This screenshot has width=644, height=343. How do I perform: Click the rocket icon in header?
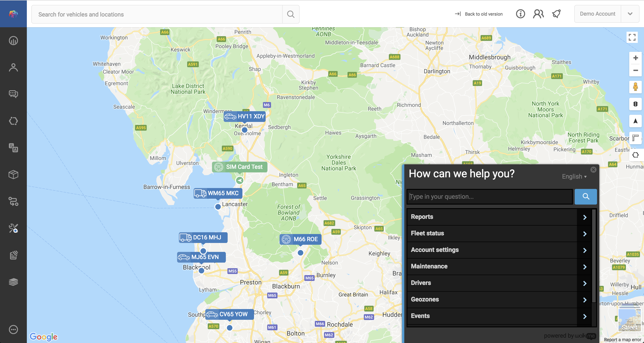(x=557, y=14)
